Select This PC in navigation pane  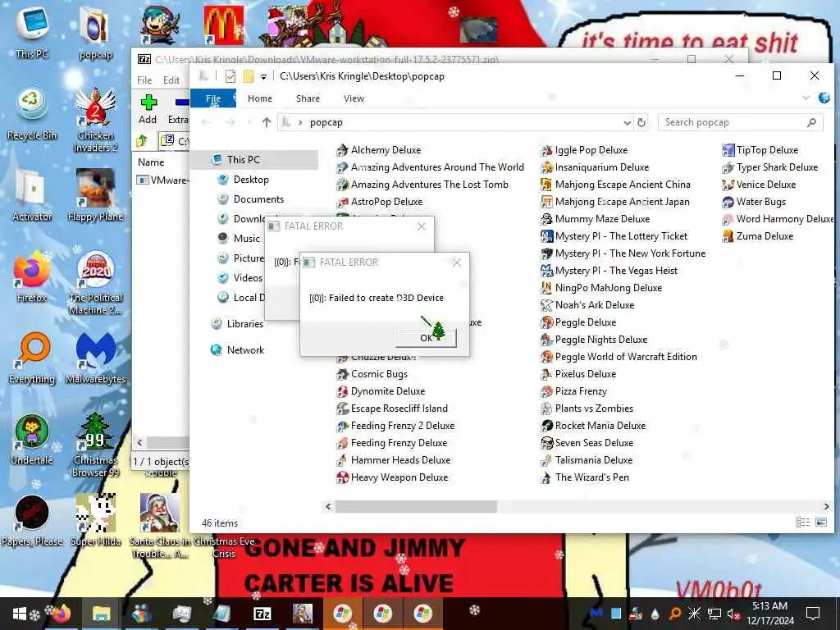[x=243, y=160]
